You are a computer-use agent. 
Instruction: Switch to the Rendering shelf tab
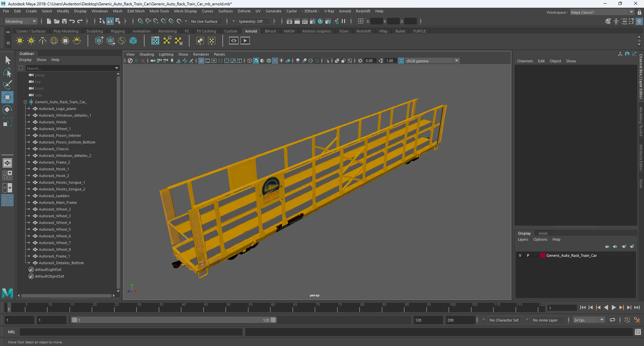(x=168, y=31)
